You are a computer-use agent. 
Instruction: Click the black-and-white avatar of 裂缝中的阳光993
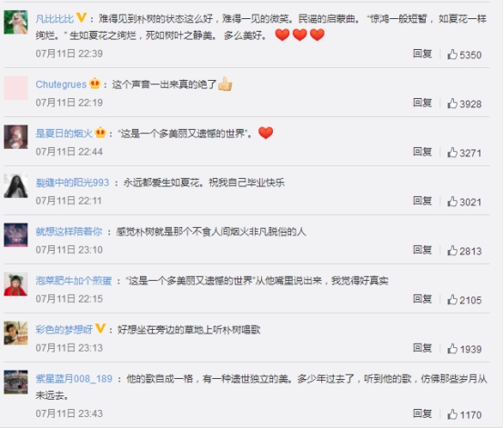pos(15,186)
